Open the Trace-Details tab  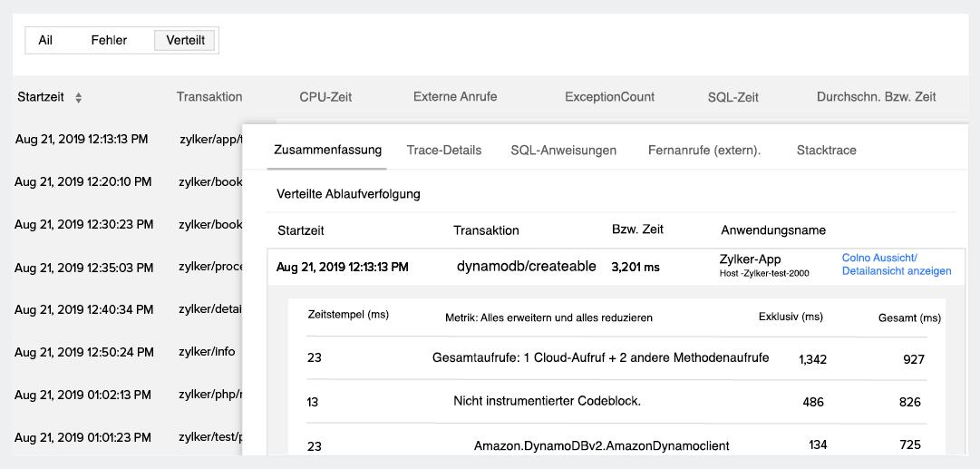coord(443,150)
